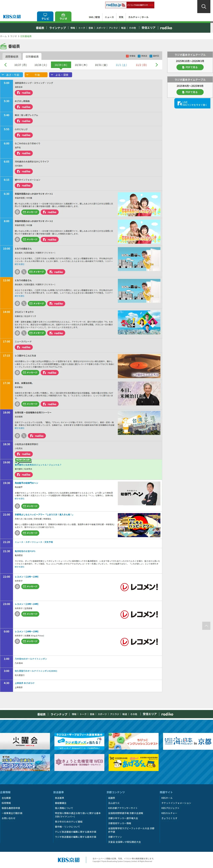The width and height of the screenshot is (213, 868).
Task: Play 心のともしび on radiko
Action: tap(24, 135)
